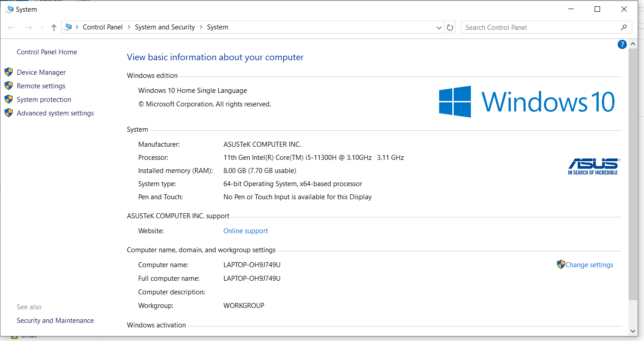Click the "Windows edition" section heading
The image size is (644, 341).
pyautogui.click(x=152, y=76)
